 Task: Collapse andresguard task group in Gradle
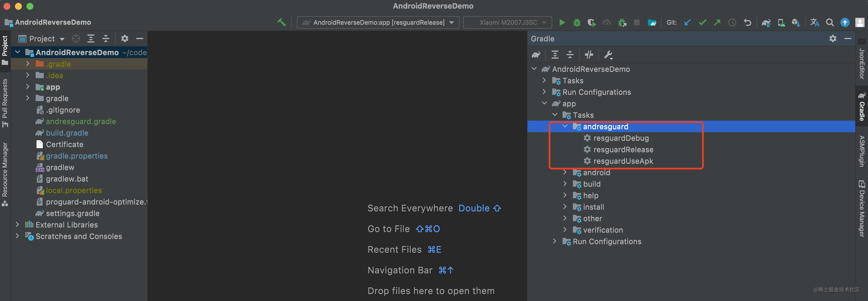tap(565, 126)
